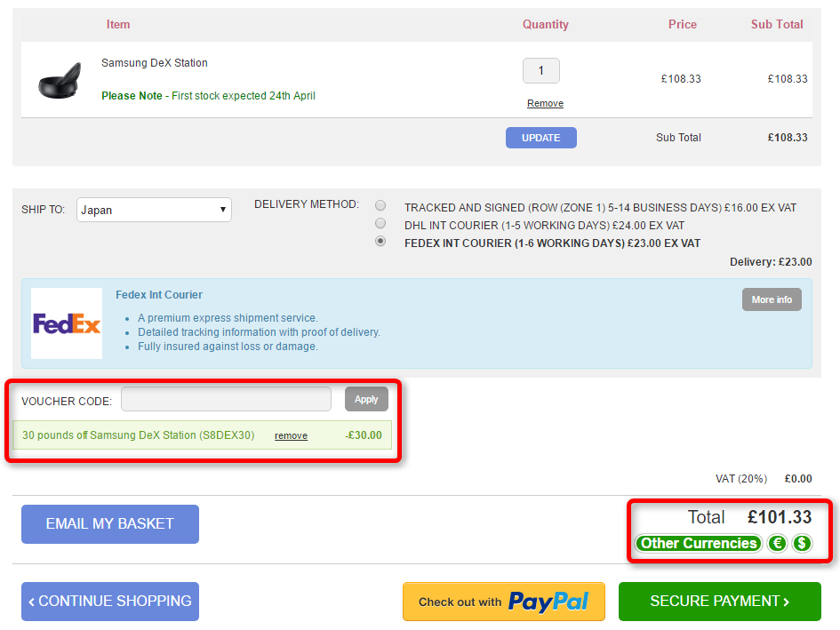840x630 pixels.
Task: Click the DELIVERY METHOD label
Action: 307,204
